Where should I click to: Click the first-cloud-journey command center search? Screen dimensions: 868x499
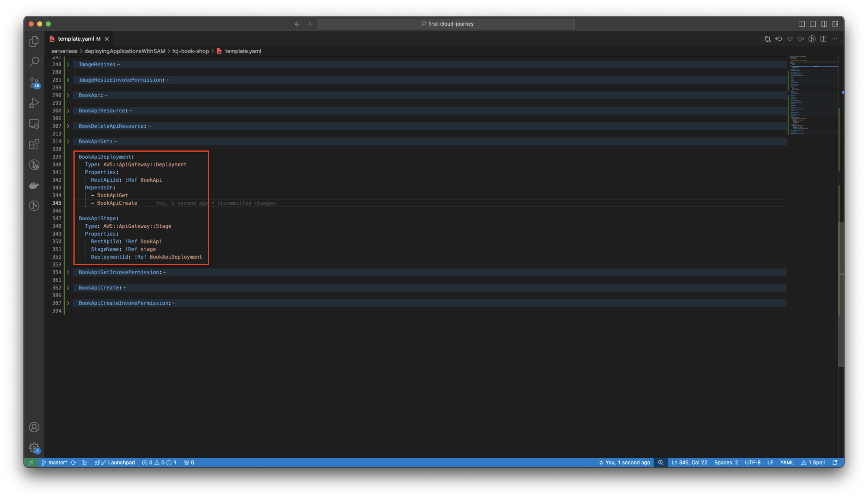click(x=446, y=24)
